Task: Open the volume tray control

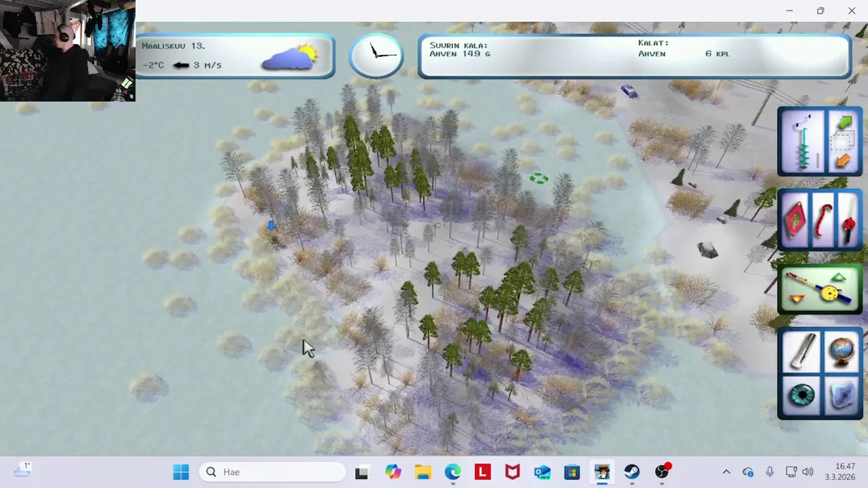Action: tap(808, 472)
